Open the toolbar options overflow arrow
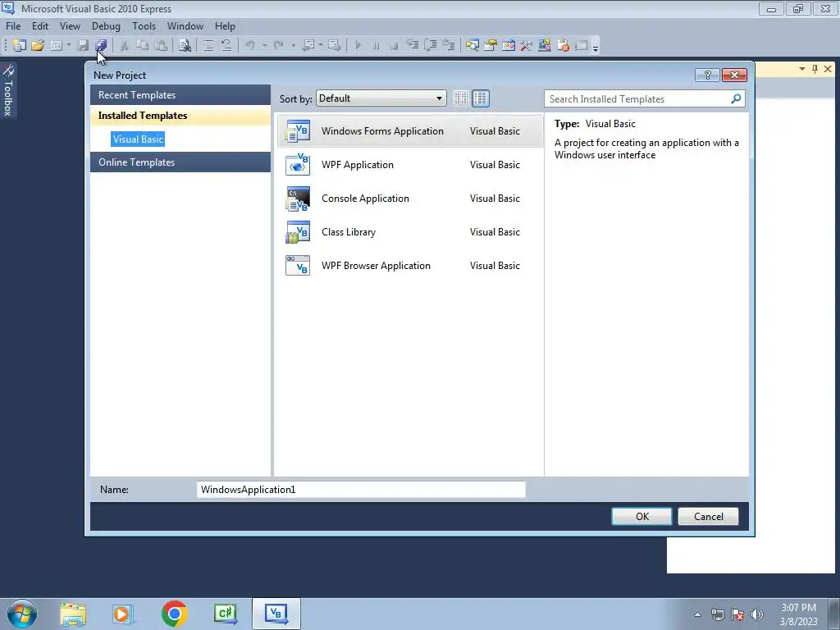This screenshot has height=630, width=840. 596,47
